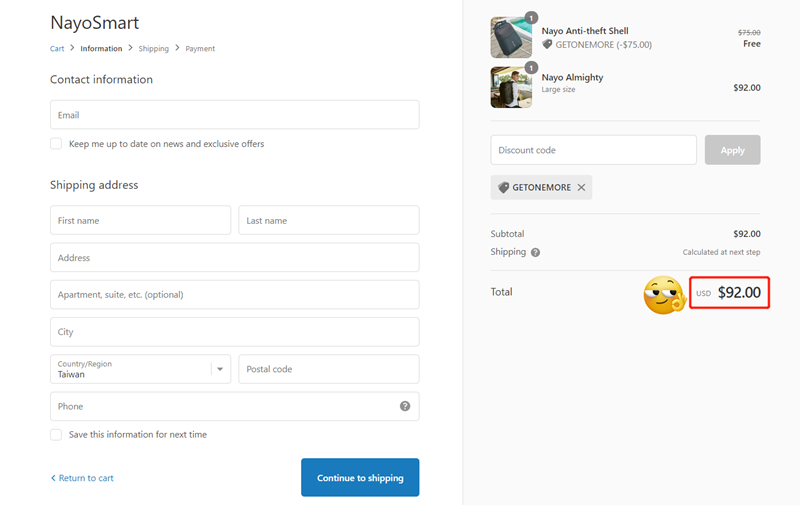Click the Subtotal $92.00 amount

[x=747, y=234]
